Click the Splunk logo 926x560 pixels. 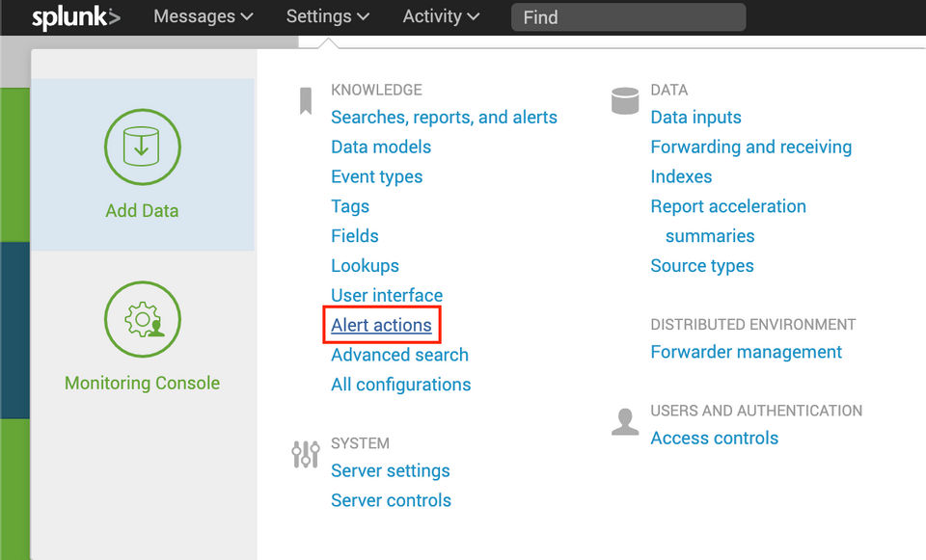point(75,17)
